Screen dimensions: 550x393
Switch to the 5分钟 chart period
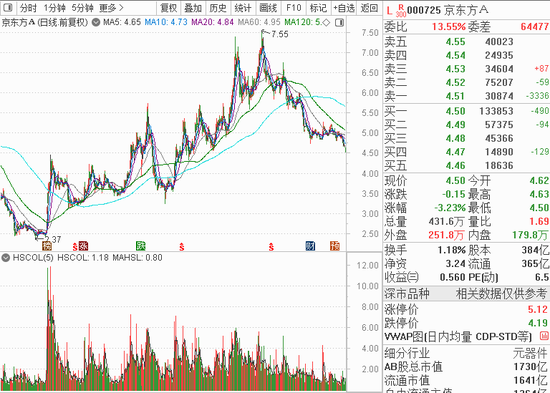[83, 7]
